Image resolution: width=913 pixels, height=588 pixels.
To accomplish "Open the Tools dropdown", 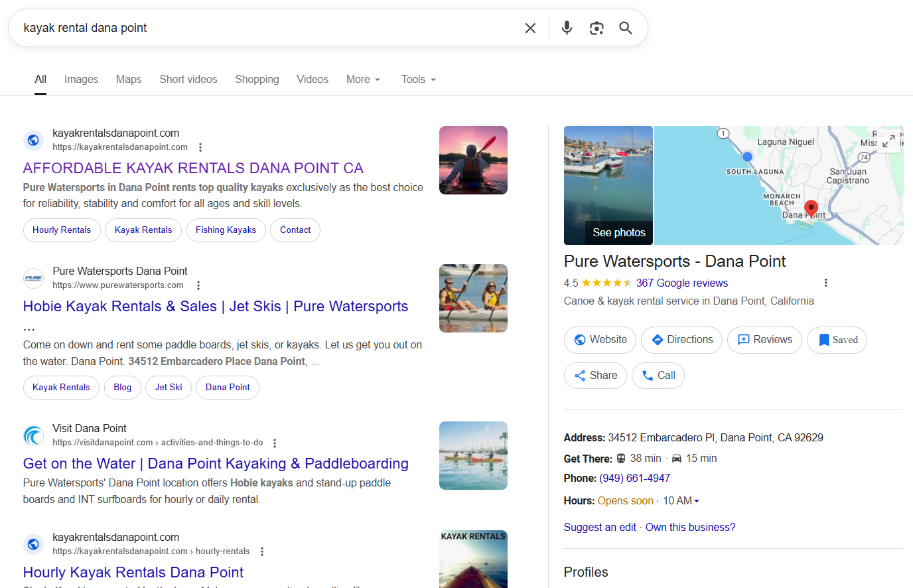I will tap(418, 80).
